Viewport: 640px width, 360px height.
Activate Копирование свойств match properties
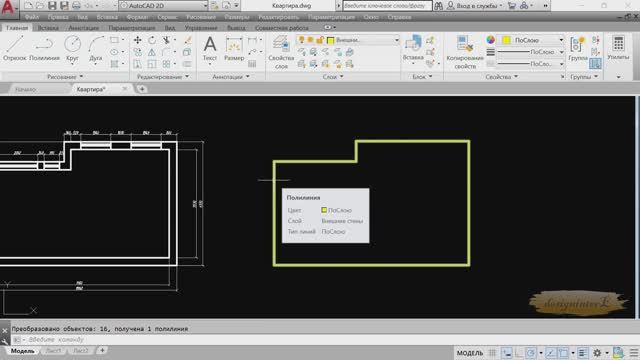[465, 52]
